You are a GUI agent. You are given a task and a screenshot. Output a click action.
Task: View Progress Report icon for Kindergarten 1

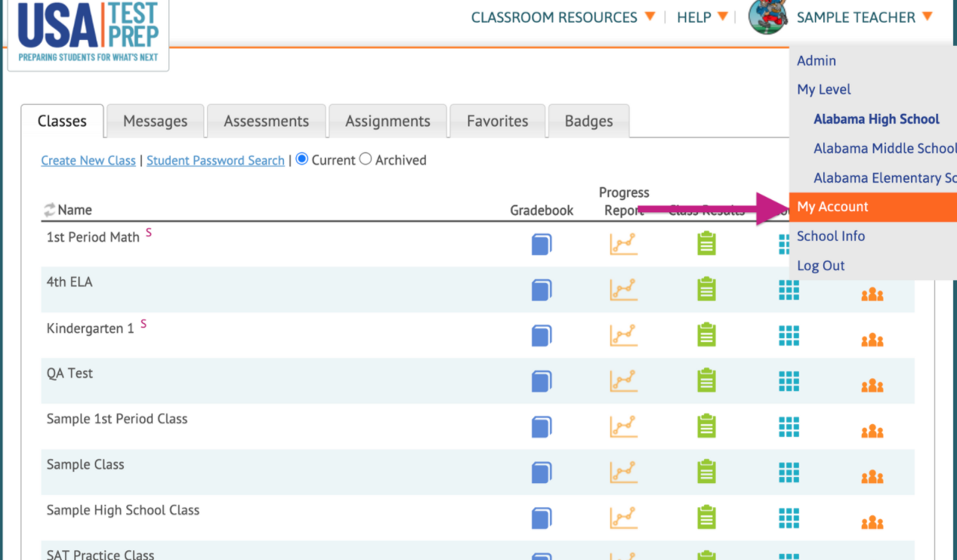pos(624,335)
